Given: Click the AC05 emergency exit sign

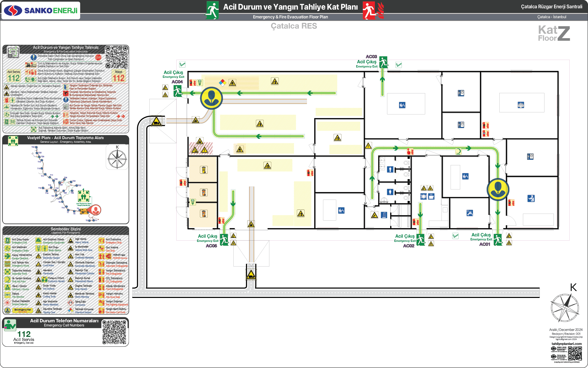Looking at the screenshot, I should tap(224, 240).
